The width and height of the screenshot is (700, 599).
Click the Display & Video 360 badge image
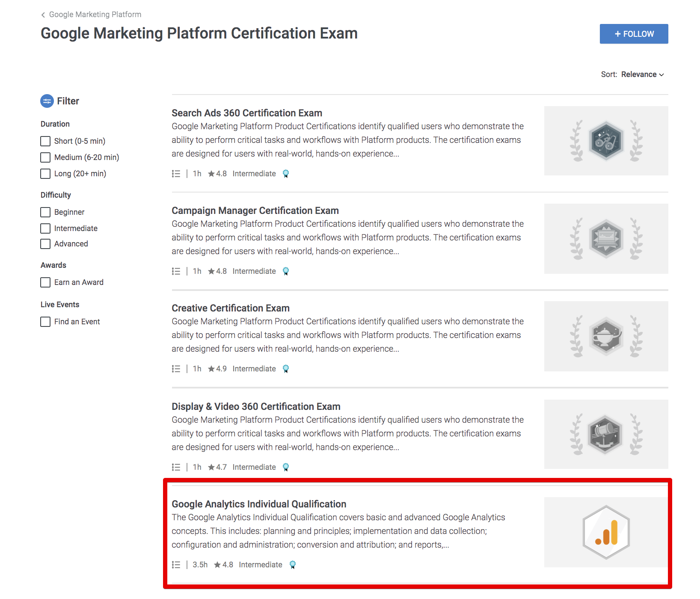pyautogui.click(x=605, y=434)
